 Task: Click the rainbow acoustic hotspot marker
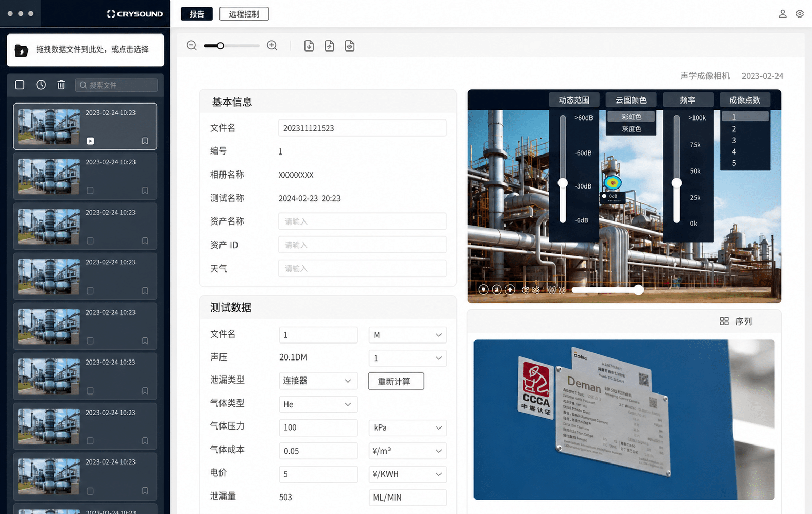pos(613,182)
